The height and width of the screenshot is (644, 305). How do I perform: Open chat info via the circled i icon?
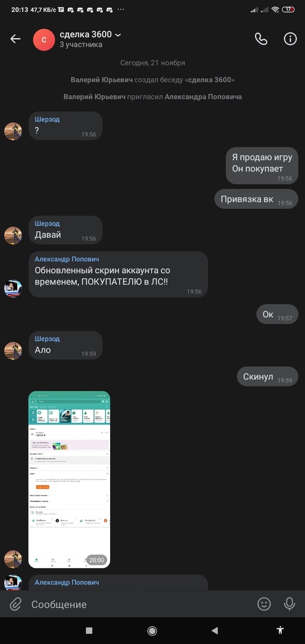(x=290, y=39)
